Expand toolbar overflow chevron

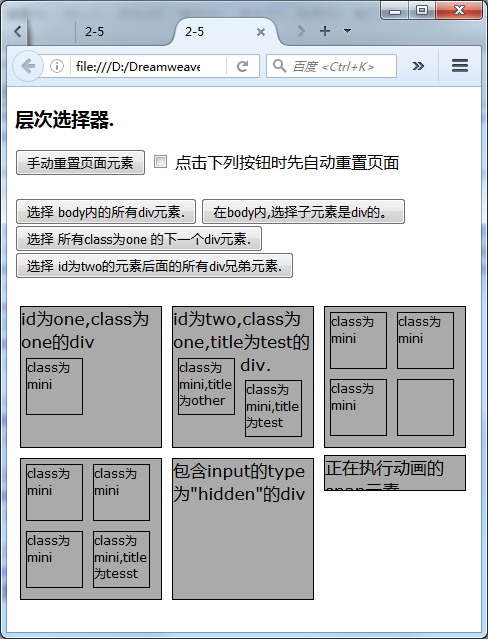[x=418, y=66]
